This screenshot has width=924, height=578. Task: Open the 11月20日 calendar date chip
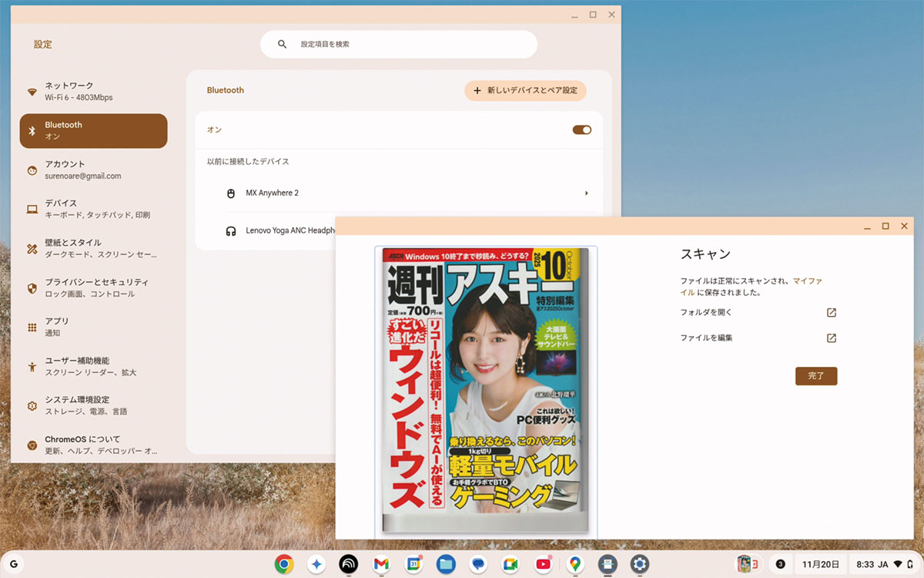pyautogui.click(x=821, y=564)
